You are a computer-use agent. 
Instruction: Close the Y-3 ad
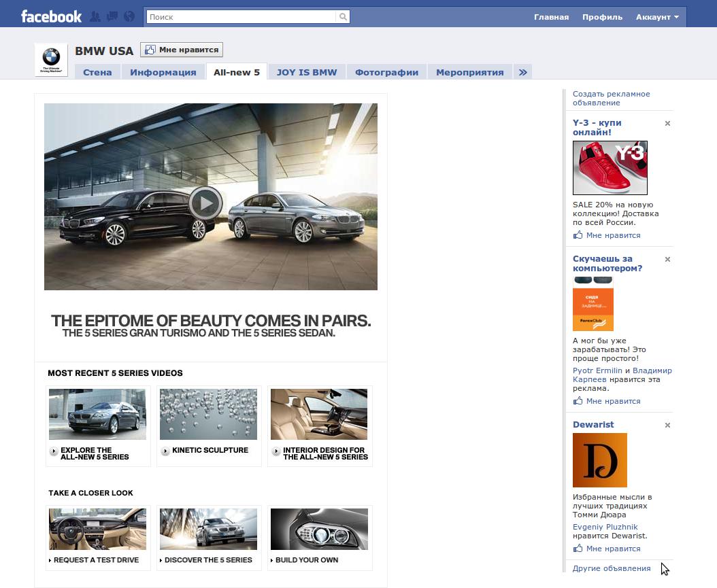click(667, 123)
